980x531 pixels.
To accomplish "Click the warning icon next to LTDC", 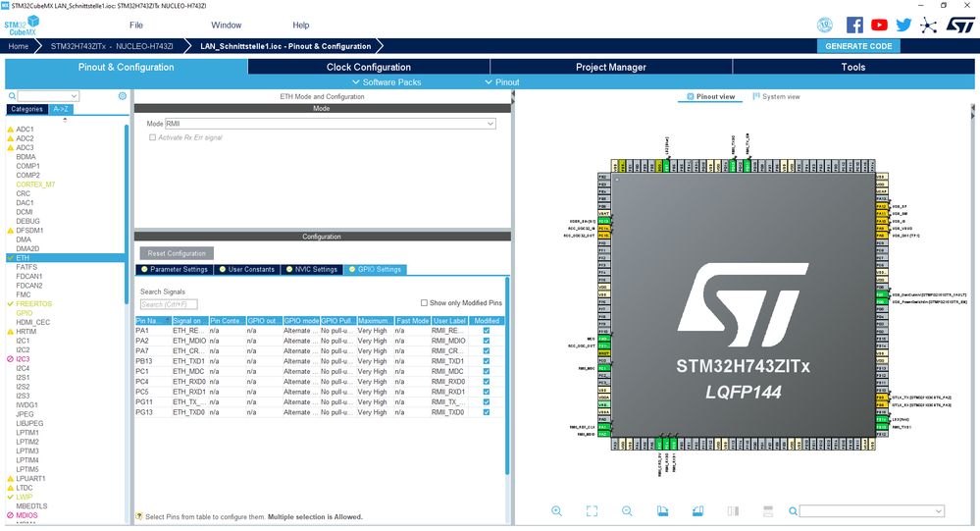I will click(x=10, y=488).
